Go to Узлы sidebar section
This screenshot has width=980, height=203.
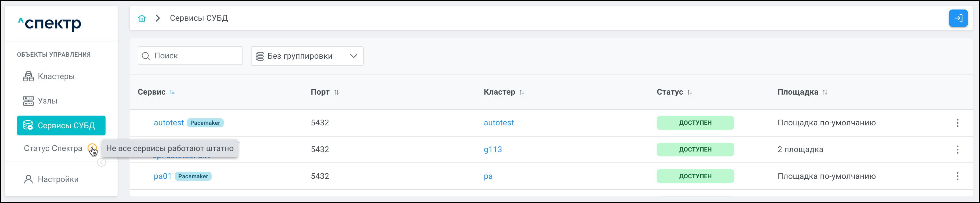pos(47,101)
